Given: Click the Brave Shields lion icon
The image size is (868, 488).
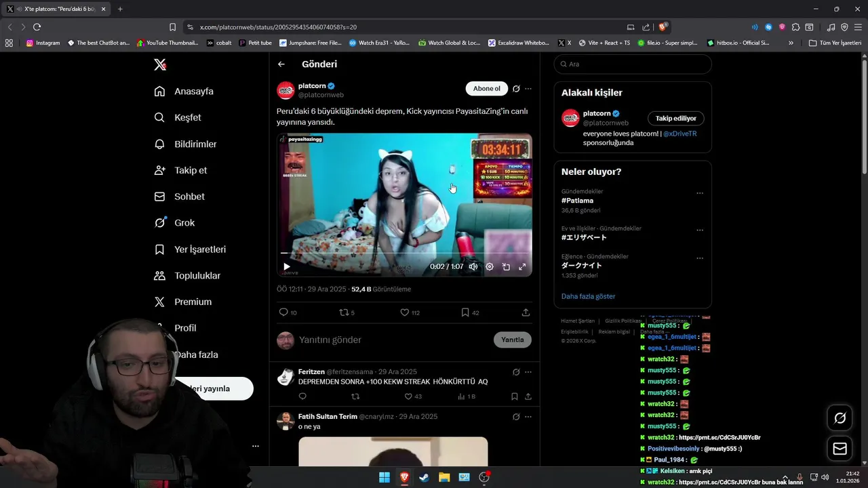Looking at the screenshot, I should click(x=663, y=27).
